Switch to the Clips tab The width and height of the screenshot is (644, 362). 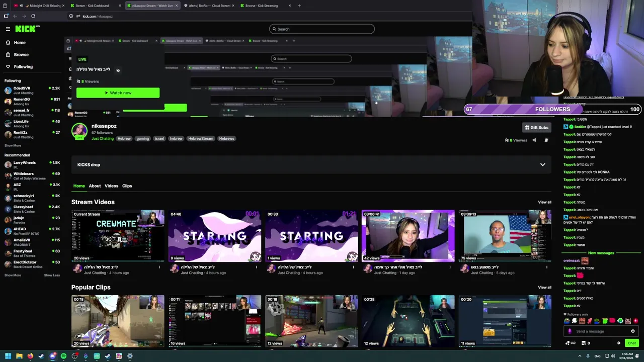(x=127, y=186)
